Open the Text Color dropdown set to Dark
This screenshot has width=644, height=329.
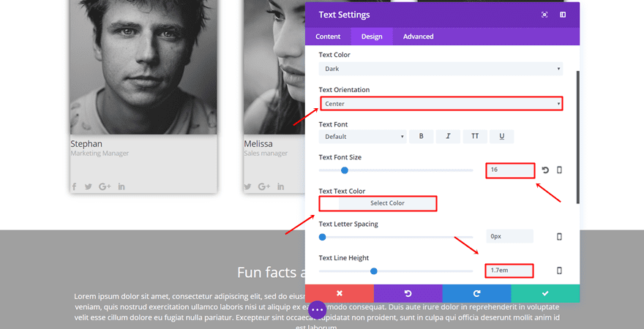pyautogui.click(x=441, y=69)
